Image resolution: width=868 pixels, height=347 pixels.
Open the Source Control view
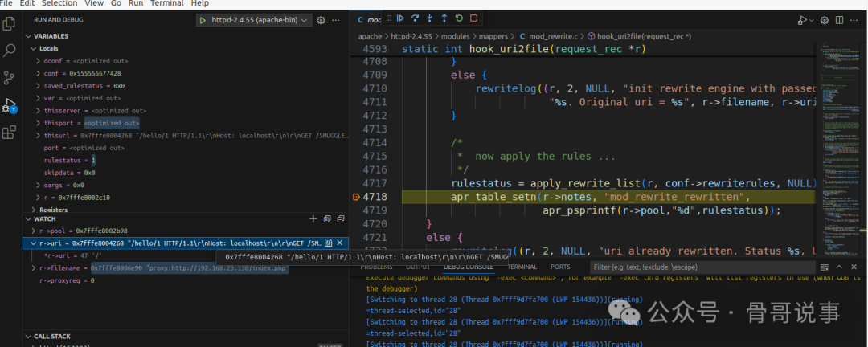pyautogui.click(x=10, y=77)
